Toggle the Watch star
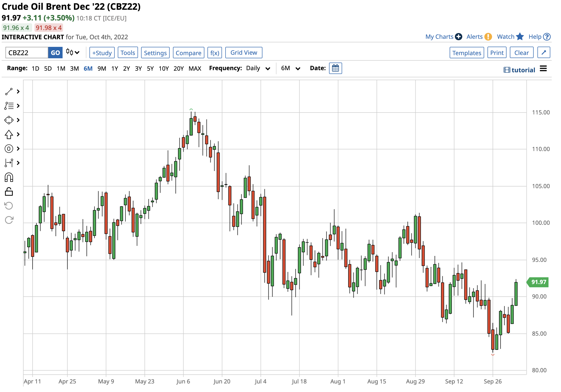This screenshot has width=561, height=392. 520,37
